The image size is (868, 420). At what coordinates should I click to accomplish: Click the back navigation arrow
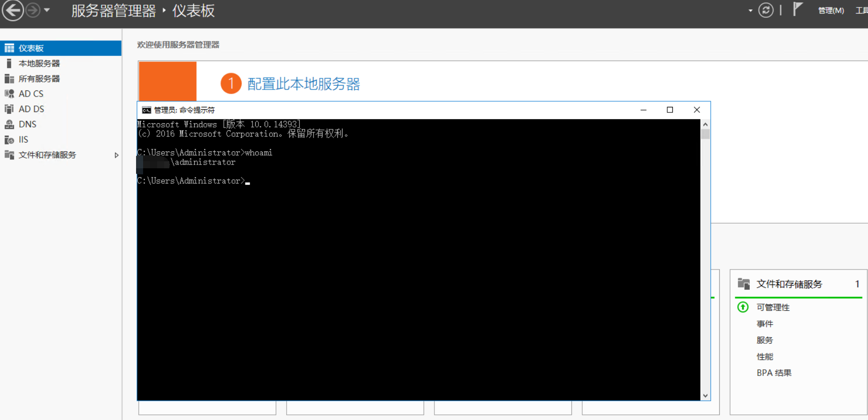pos(13,10)
